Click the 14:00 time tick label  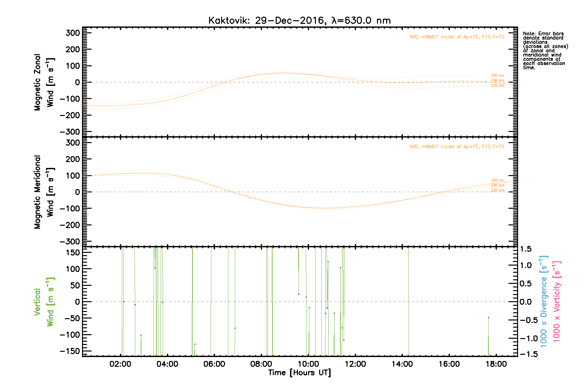[402, 364]
